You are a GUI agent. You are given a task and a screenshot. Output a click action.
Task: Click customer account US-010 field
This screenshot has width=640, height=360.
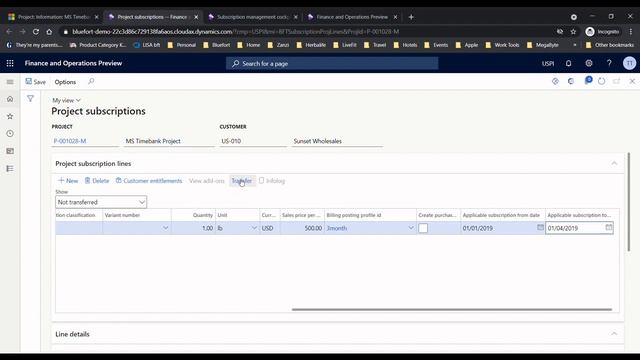(x=253, y=141)
